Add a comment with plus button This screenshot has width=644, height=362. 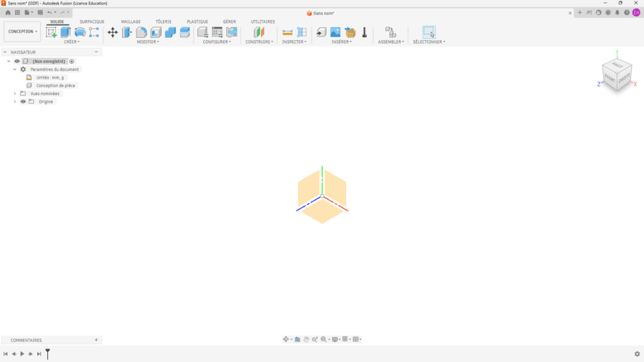pyautogui.click(x=96, y=340)
